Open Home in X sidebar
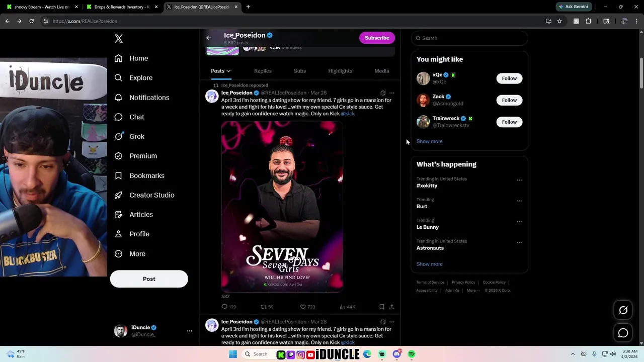 click(x=131, y=58)
